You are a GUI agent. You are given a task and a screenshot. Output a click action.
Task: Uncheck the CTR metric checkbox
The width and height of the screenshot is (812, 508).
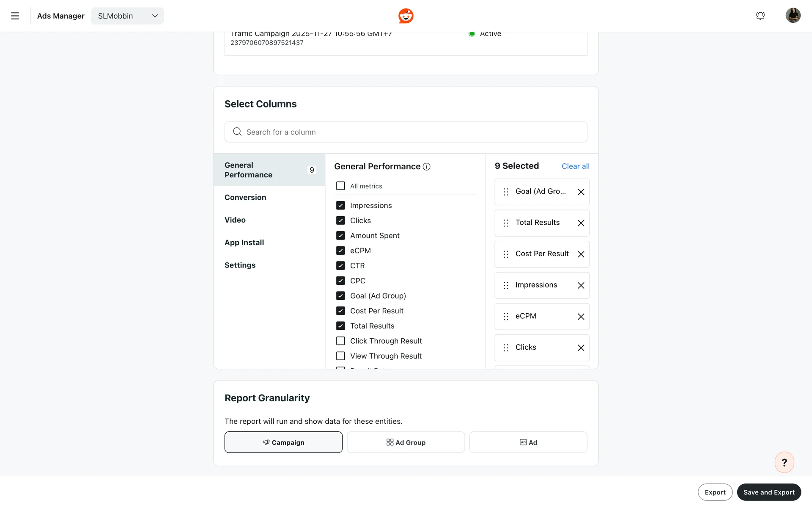point(340,266)
